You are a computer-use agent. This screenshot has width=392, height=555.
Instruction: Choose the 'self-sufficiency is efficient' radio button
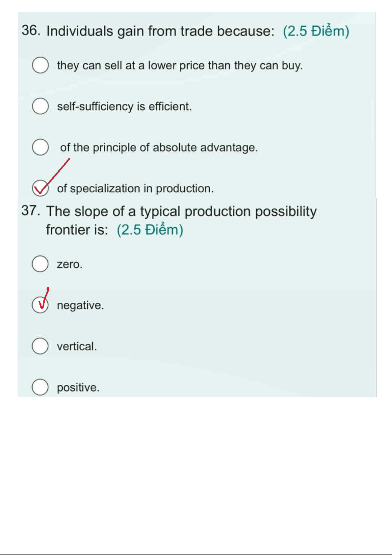40,106
